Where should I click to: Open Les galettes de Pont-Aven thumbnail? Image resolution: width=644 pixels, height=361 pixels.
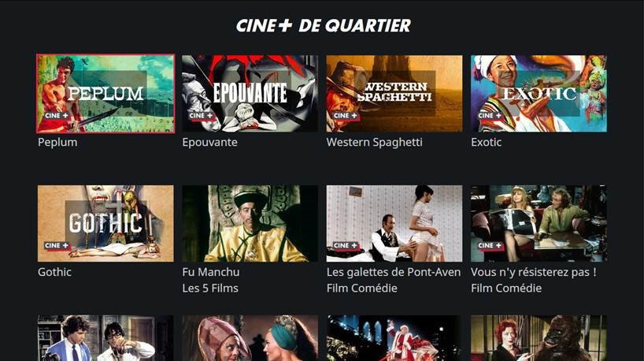pos(394,223)
